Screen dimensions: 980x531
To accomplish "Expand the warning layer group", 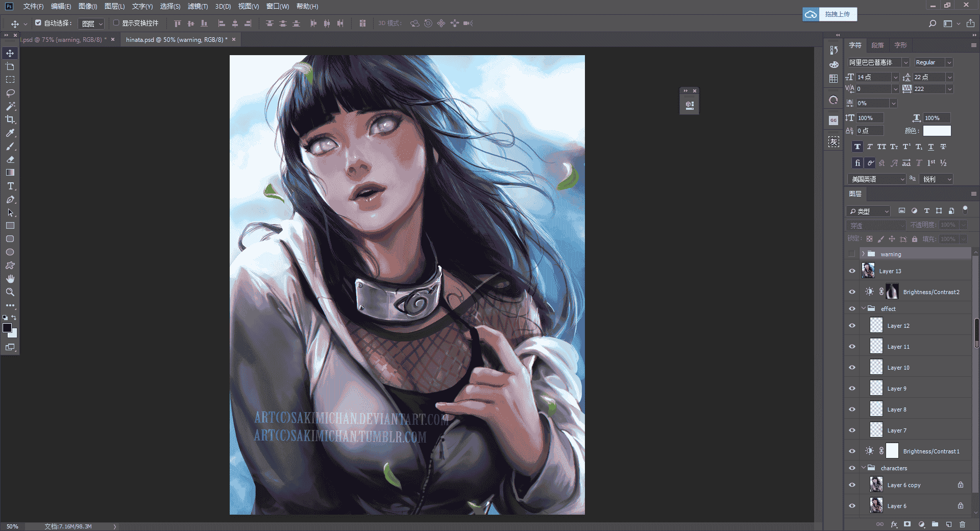I will (863, 254).
